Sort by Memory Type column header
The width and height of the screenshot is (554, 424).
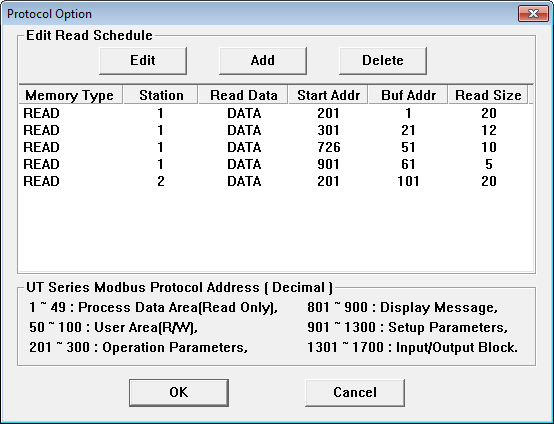coord(70,95)
